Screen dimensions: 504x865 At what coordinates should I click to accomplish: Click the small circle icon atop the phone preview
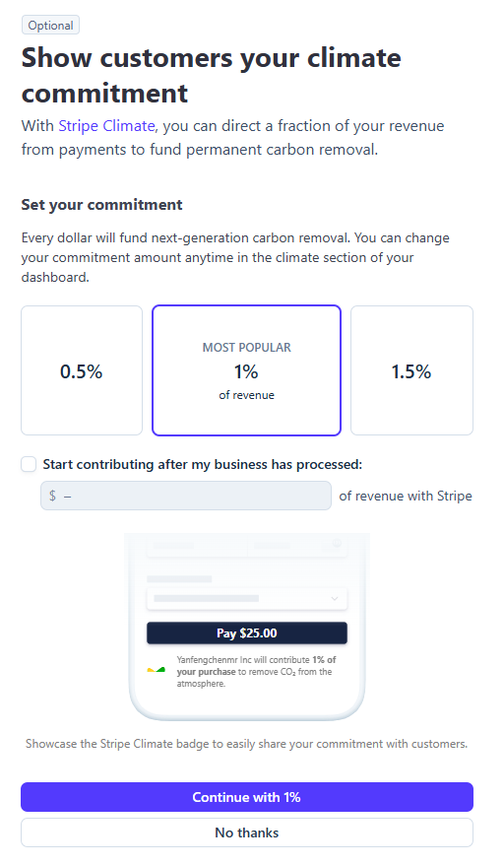pos(337,544)
